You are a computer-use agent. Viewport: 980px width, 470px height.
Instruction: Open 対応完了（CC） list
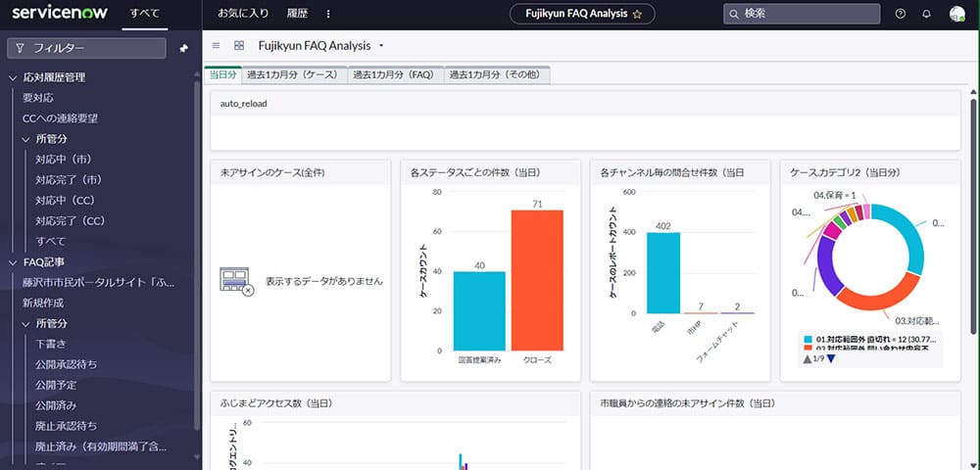coord(70,221)
